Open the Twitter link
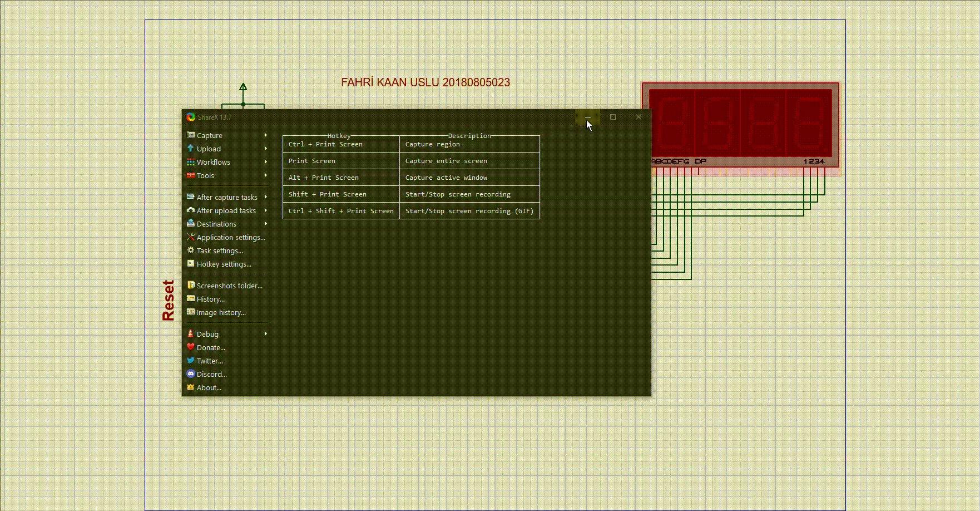The width and height of the screenshot is (980, 511). coord(227,361)
